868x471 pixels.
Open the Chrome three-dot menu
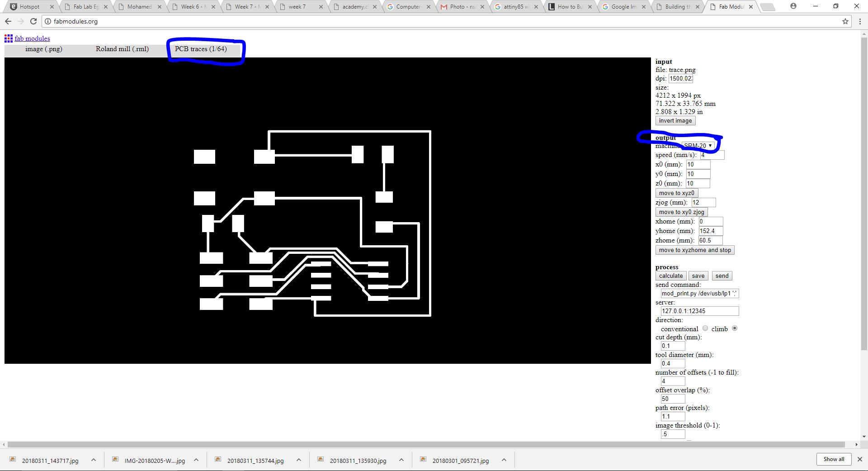pyautogui.click(x=859, y=21)
